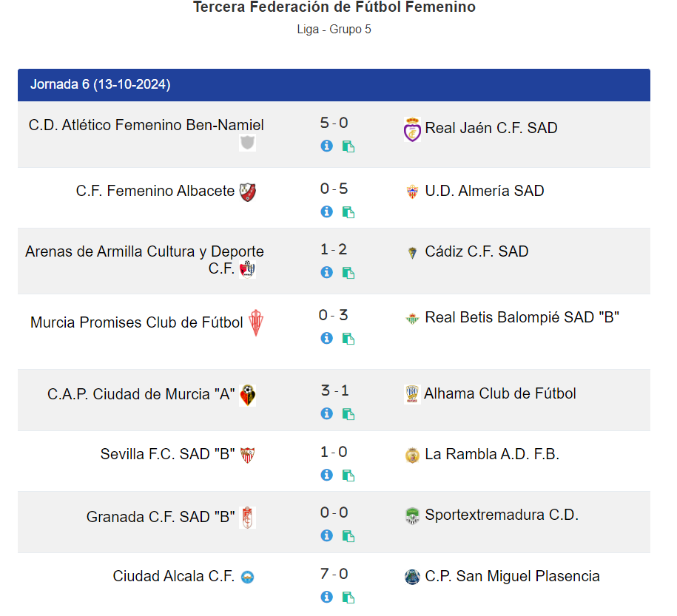Open match report icon for Sevilla vs La Rambla
This screenshot has height=616, width=677.
348,475
